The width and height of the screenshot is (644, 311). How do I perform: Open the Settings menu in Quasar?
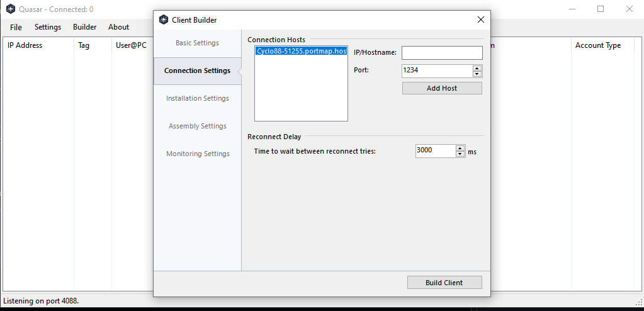tap(48, 27)
